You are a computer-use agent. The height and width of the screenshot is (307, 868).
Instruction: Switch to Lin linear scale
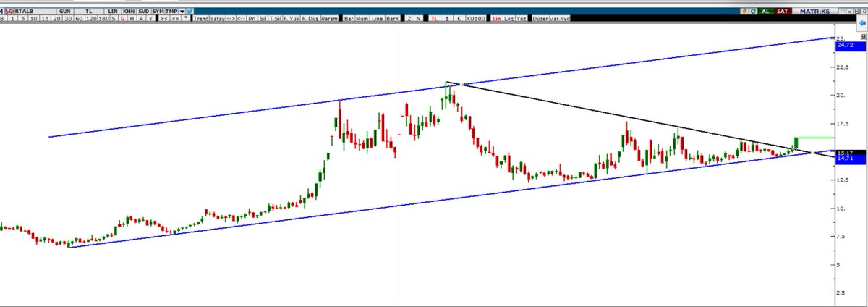click(497, 18)
